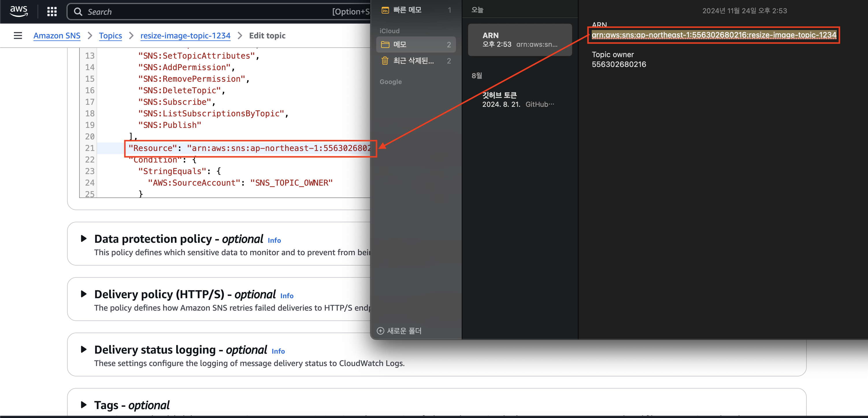The image size is (868, 418).
Task: Expand Delivery status logging section
Action: pos(84,350)
